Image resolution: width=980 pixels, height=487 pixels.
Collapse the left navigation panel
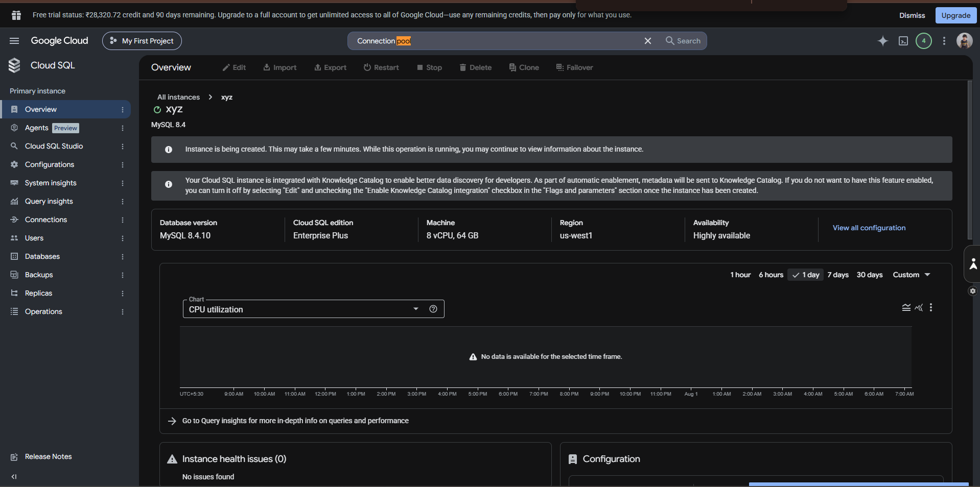pos(14,477)
